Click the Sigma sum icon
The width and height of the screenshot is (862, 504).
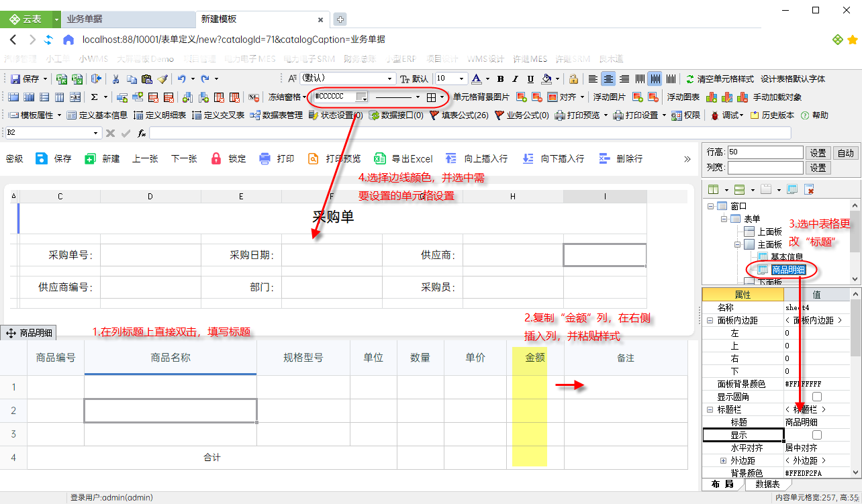click(95, 97)
